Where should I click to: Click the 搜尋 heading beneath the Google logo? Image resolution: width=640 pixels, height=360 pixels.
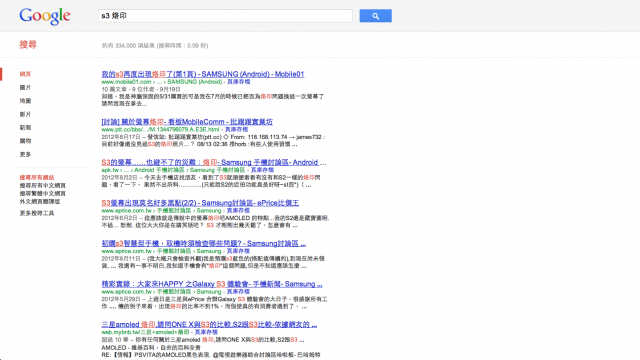click(x=28, y=44)
